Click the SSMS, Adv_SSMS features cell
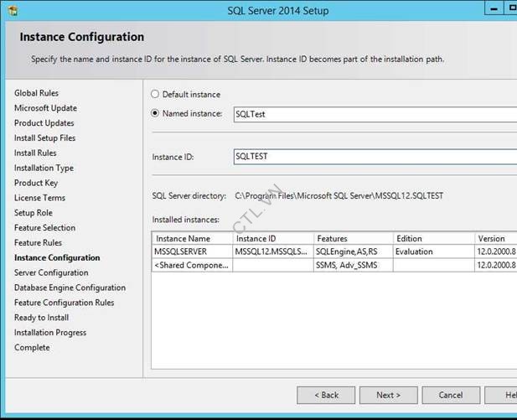Screen dimensions: 517x420 coord(353,265)
